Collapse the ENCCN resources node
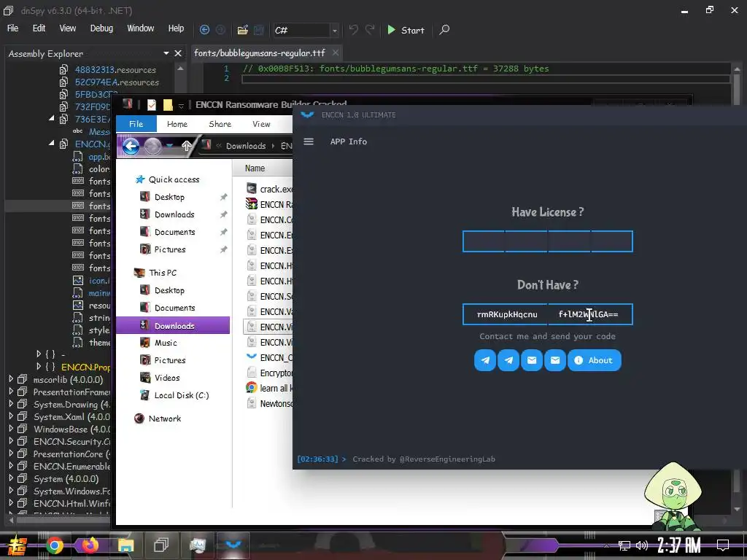The width and height of the screenshot is (747, 560). tap(52, 144)
